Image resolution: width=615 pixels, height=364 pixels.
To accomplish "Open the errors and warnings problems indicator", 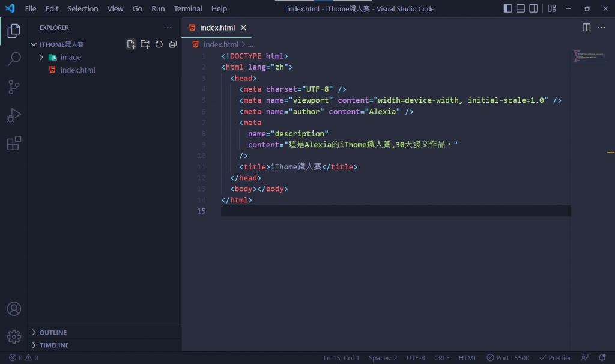I will tap(24, 358).
